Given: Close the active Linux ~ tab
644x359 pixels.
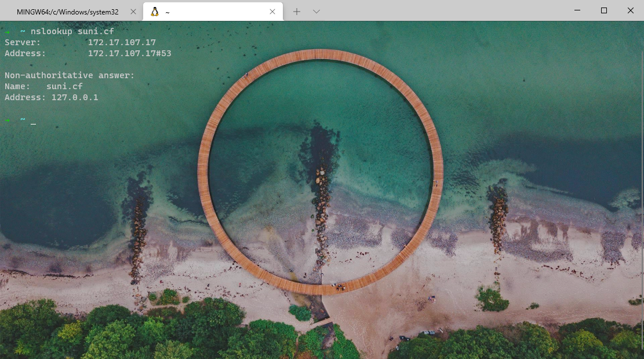Looking at the screenshot, I should (x=272, y=12).
